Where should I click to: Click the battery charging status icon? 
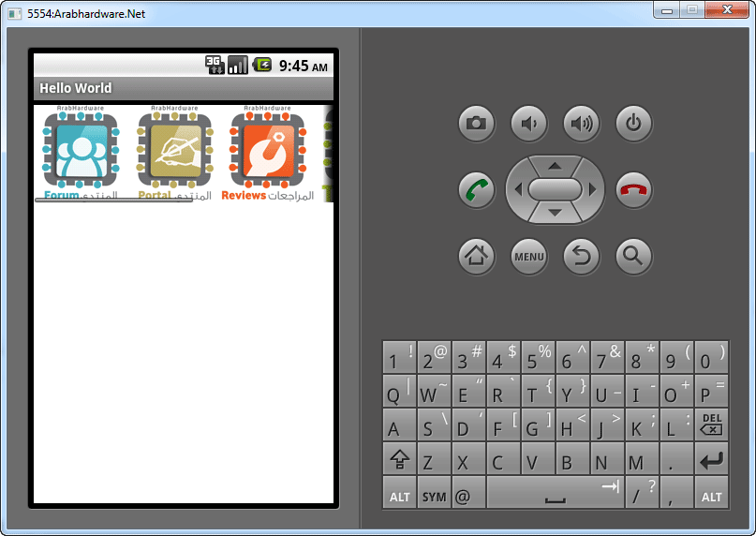tap(262, 65)
